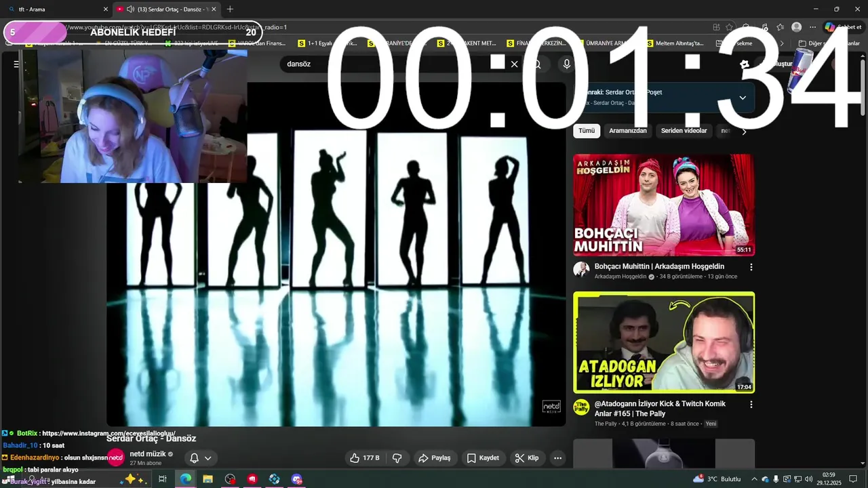
Task: Clear the YouTube search box text
Action: (514, 64)
